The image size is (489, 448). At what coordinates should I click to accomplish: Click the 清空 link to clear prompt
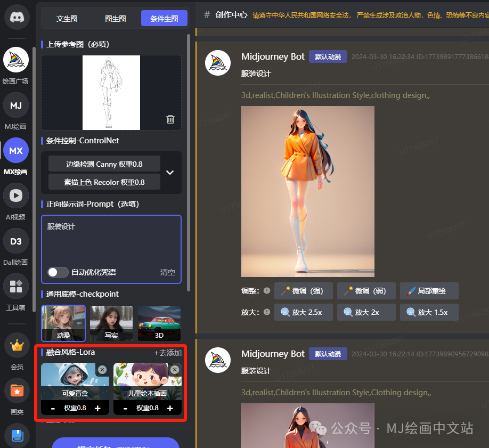point(167,272)
